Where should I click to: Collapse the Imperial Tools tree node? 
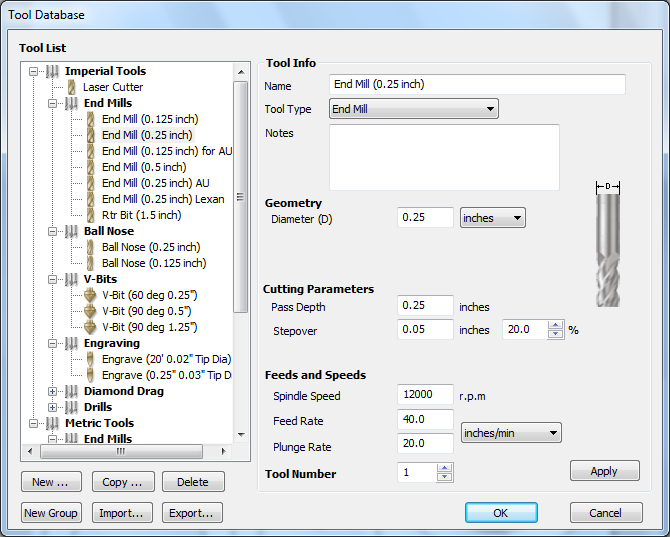pyautogui.click(x=33, y=71)
